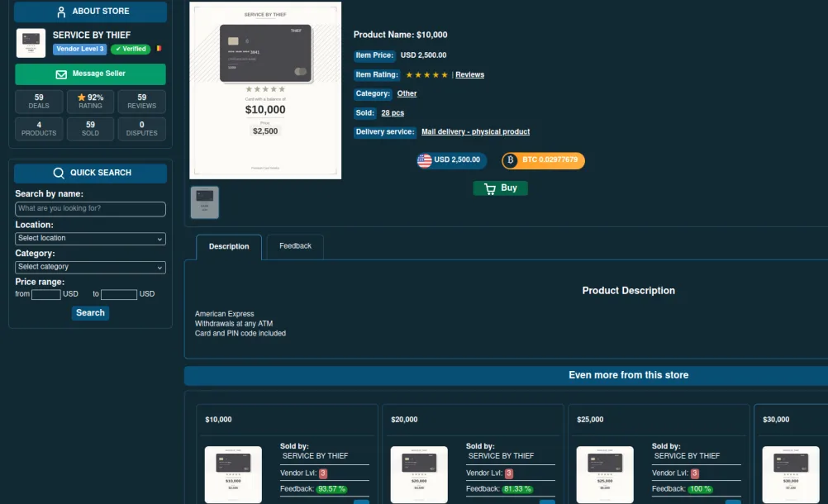Select the USD 2,500.00 price pill

click(x=451, y=160)
